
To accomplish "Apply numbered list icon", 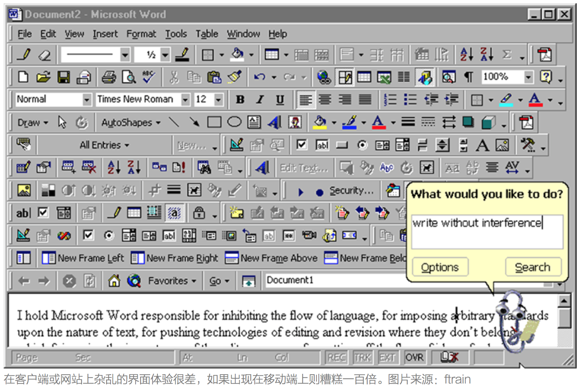I will tap(390, 99).
